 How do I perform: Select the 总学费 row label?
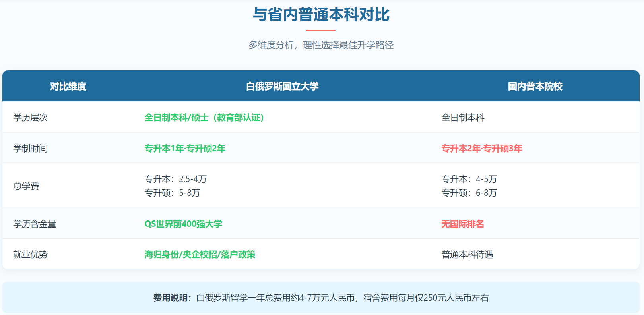[x=26, y=186]
